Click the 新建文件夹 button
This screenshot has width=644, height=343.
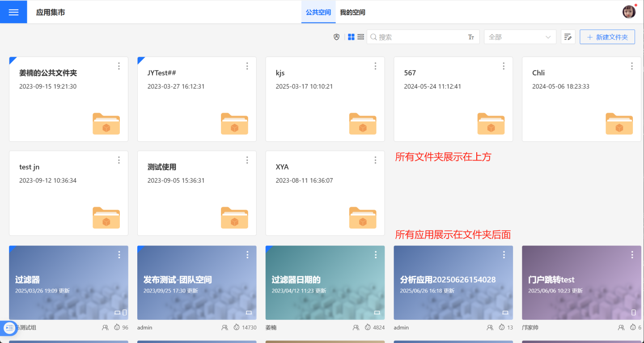click(x=607, y=37)
